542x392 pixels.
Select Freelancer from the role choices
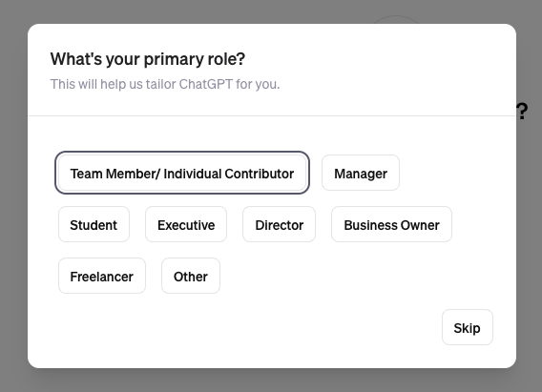(x=102, y=276)
